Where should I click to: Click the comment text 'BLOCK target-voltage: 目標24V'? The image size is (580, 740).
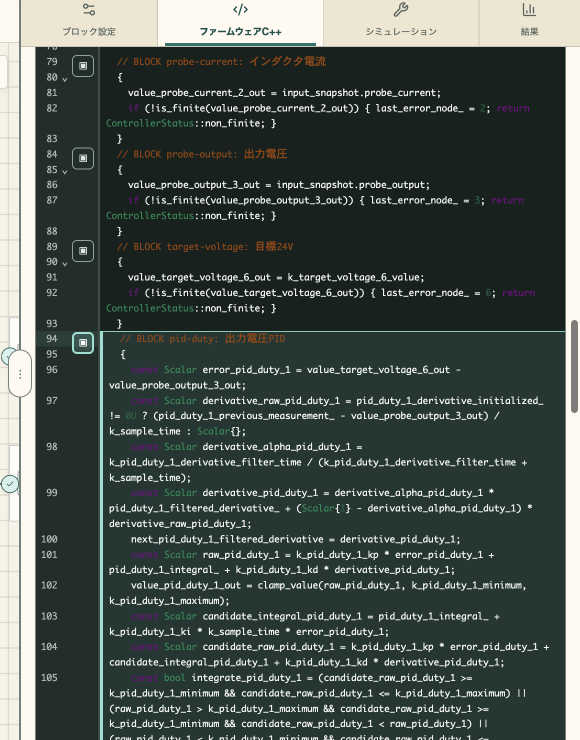[213, 247]
